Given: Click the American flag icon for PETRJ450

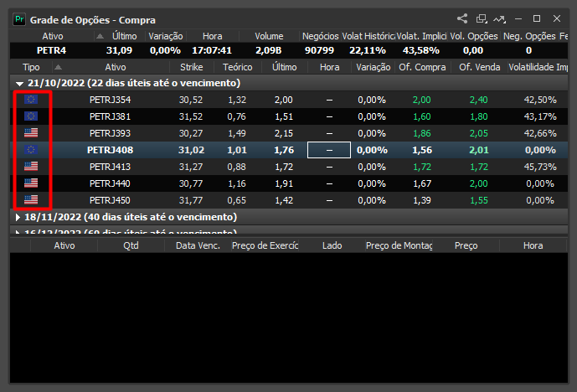Looking at the screenshot, I should (x=31, y=200).
